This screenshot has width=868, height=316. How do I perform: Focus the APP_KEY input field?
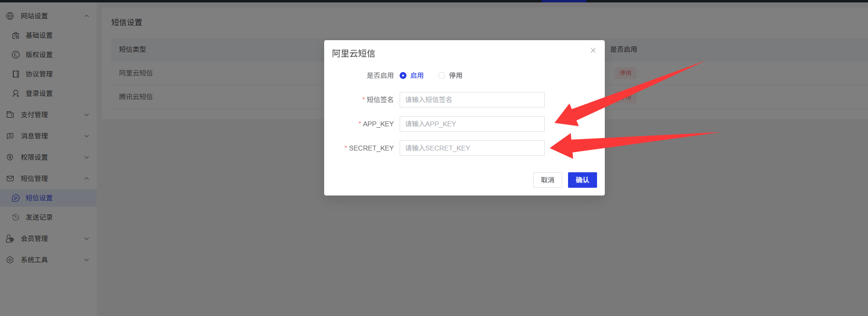point(472,124)
